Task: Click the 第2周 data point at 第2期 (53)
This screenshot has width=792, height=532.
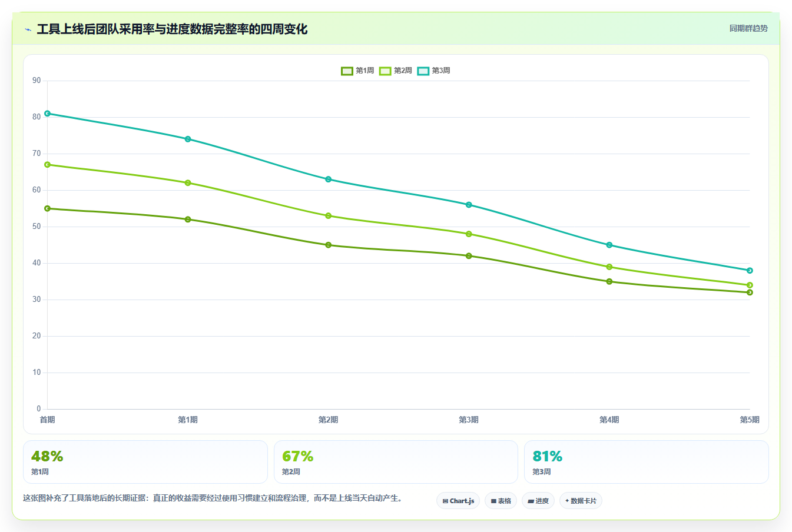Action: click(328, 216)
